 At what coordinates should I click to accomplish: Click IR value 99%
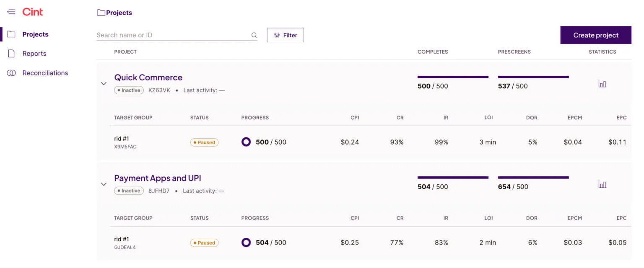click(441, 142)
